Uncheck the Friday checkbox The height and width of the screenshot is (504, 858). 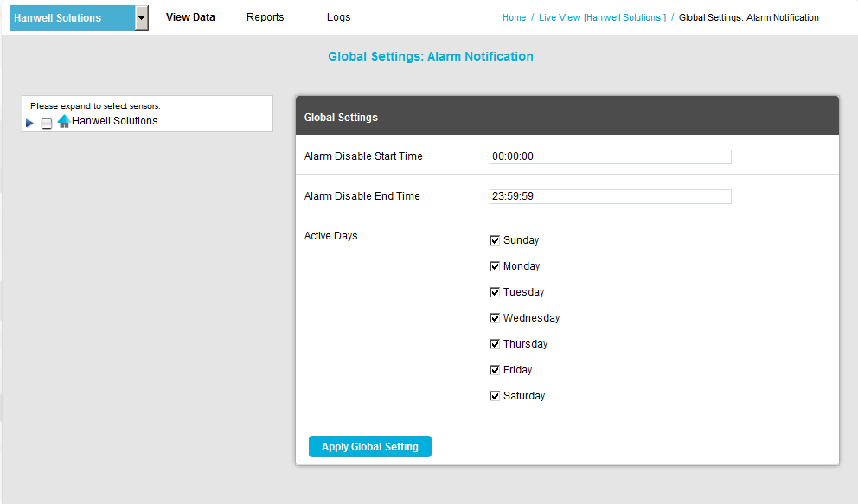[x=495, y=370]
